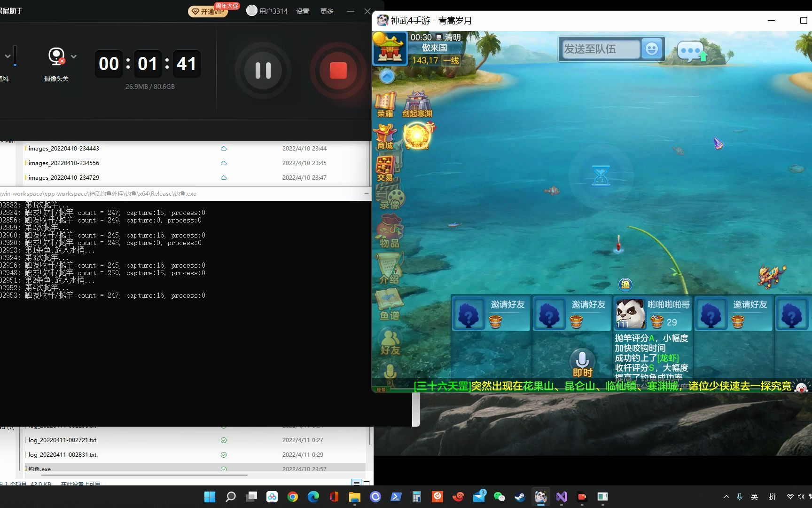Toggle the camera (摄像头) icon

(x=56, y=56)
